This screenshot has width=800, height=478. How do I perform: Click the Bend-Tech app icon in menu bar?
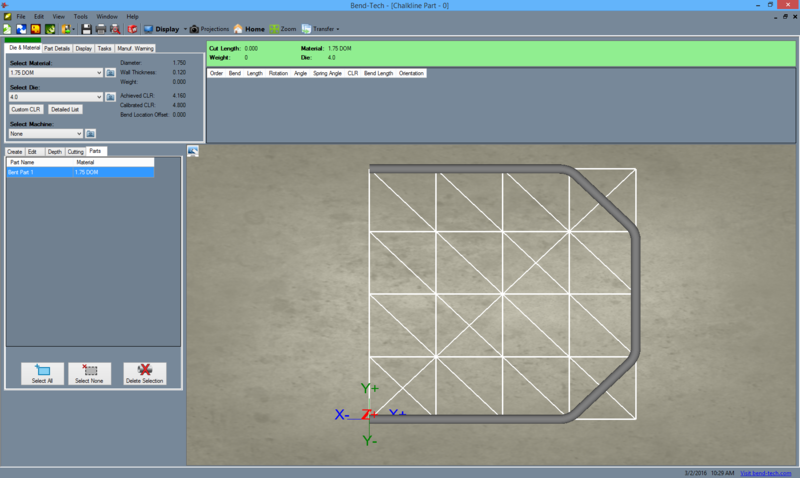click(x=7, y=17)
